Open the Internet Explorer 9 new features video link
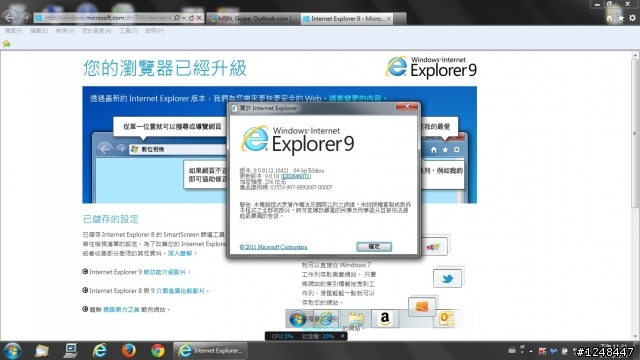 (x=164, y=272)
